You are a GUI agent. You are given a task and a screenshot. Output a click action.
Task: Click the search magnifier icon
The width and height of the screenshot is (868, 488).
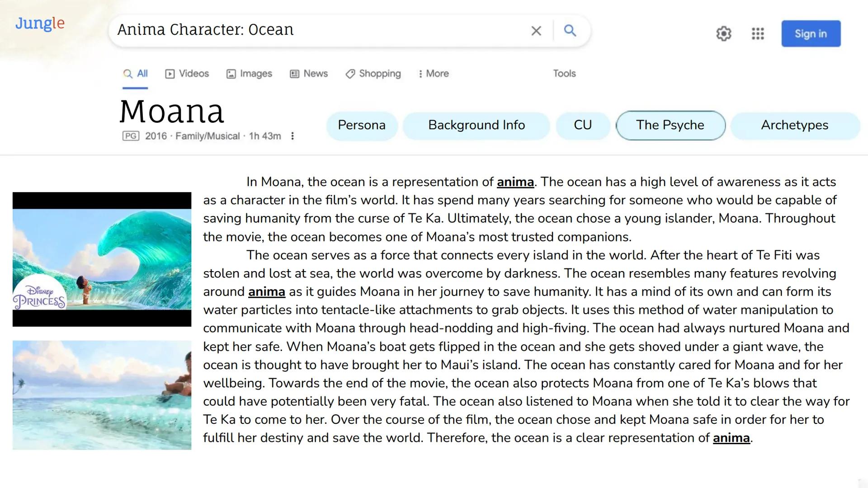[x=570, y=31]
